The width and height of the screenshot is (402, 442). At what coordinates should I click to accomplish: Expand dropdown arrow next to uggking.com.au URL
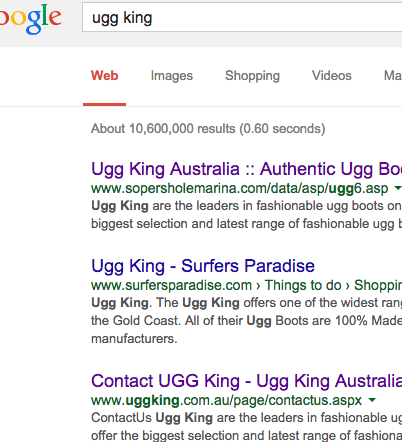click(x=372, y=400)
